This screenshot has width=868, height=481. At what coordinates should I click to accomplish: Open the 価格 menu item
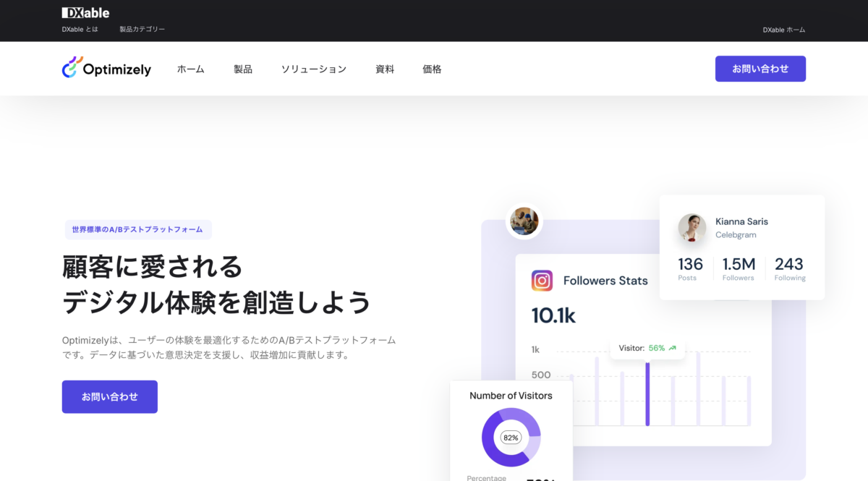click(432, 69)
